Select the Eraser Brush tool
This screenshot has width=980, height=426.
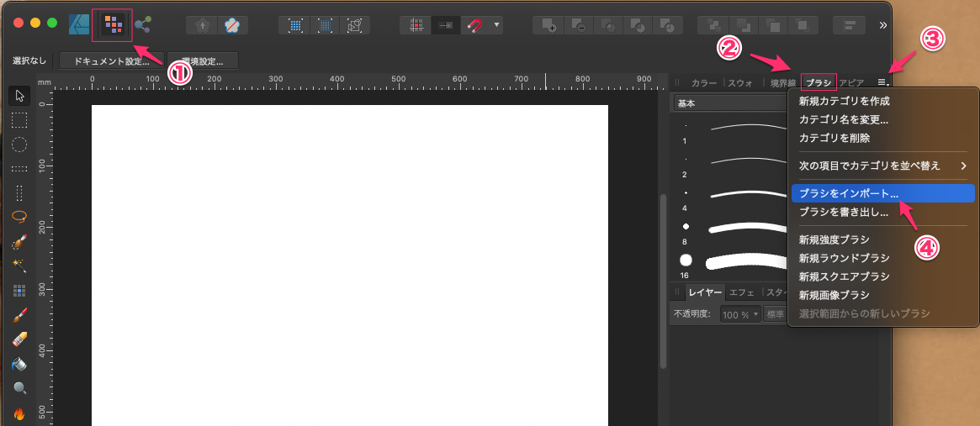(19, 339)
